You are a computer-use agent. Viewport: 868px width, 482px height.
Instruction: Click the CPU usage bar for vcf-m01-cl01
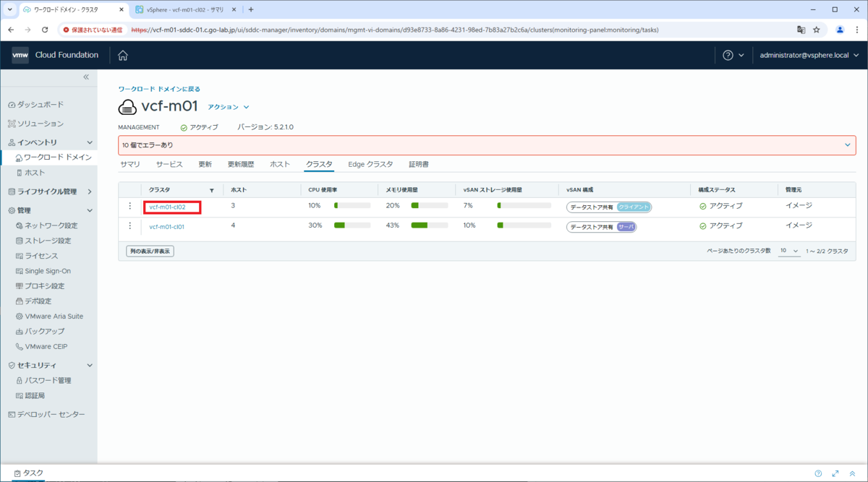(352, 225)
